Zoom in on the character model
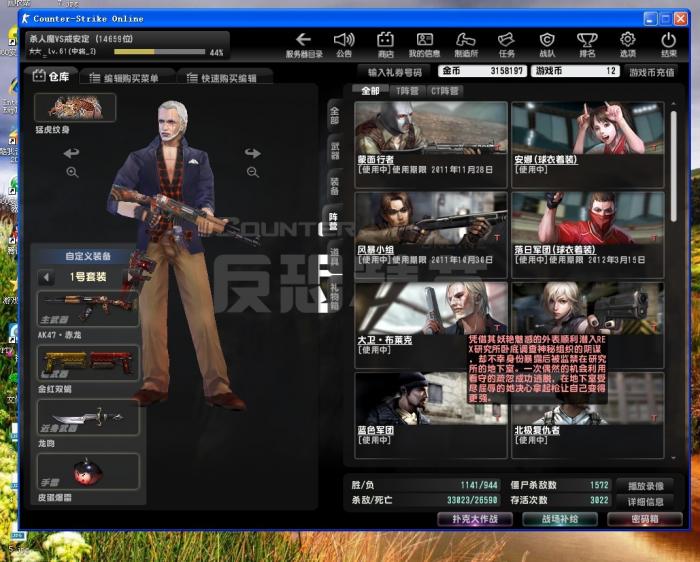 (x=72, y=172)
